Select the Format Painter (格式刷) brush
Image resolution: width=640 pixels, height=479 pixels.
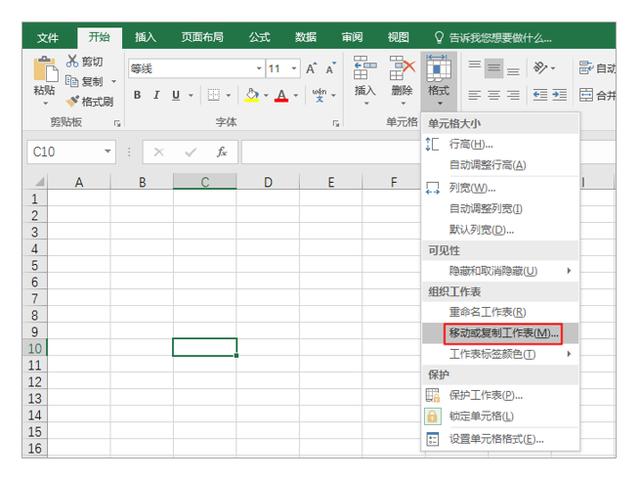pyautogui.click(x=72, y=101)
